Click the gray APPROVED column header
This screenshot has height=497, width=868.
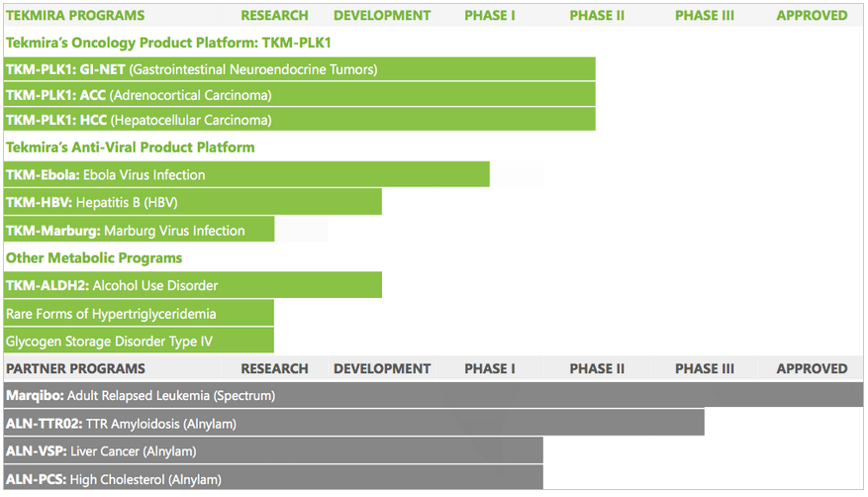click(812, 368)
